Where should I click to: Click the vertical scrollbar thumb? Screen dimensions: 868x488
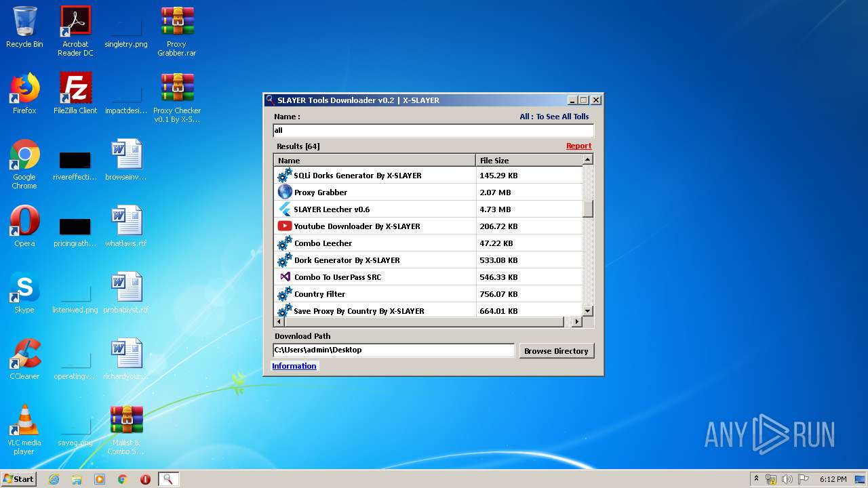tap(588, 209)
